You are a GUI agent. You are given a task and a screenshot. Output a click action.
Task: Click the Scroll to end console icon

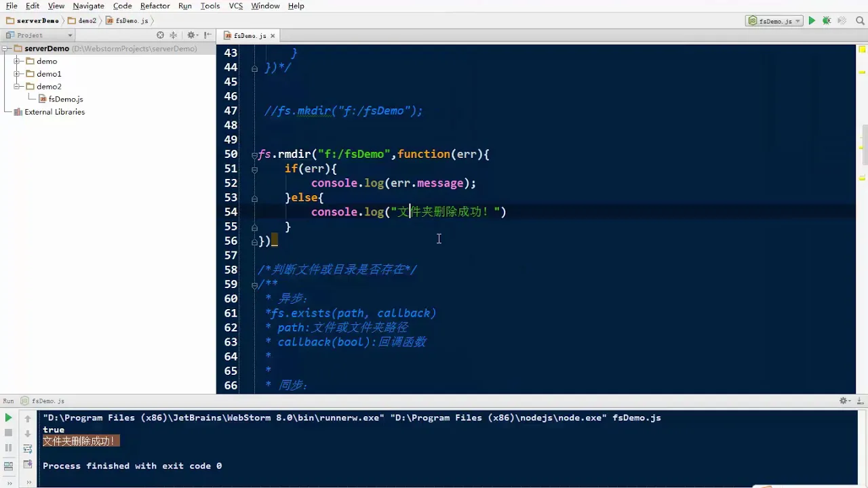28,464
